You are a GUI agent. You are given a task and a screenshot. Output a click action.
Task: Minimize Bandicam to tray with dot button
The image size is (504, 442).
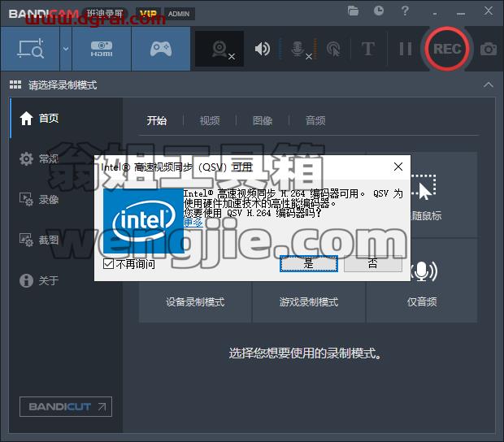(435, 14)
